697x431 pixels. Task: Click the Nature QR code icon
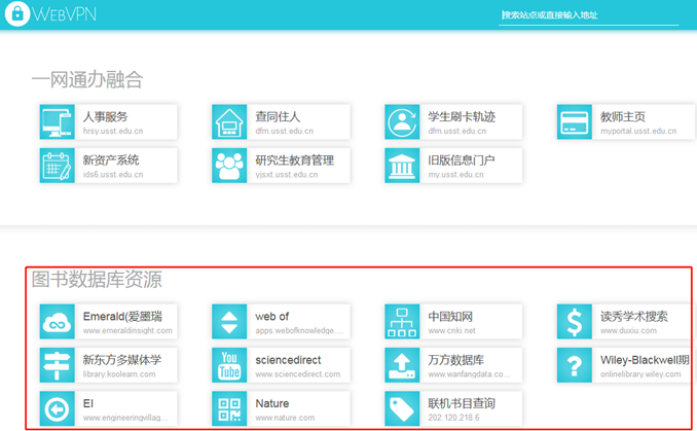[x=229, y=409]
